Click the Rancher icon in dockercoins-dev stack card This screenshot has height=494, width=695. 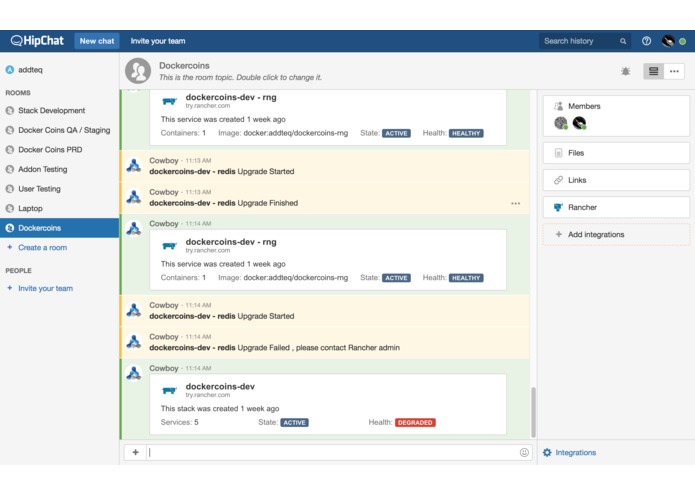169,390
